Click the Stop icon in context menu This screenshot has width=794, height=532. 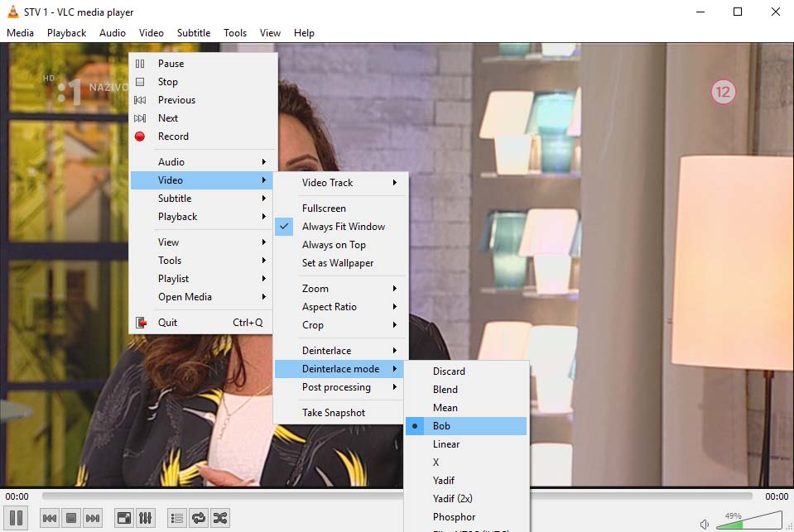tap(140, 82)
